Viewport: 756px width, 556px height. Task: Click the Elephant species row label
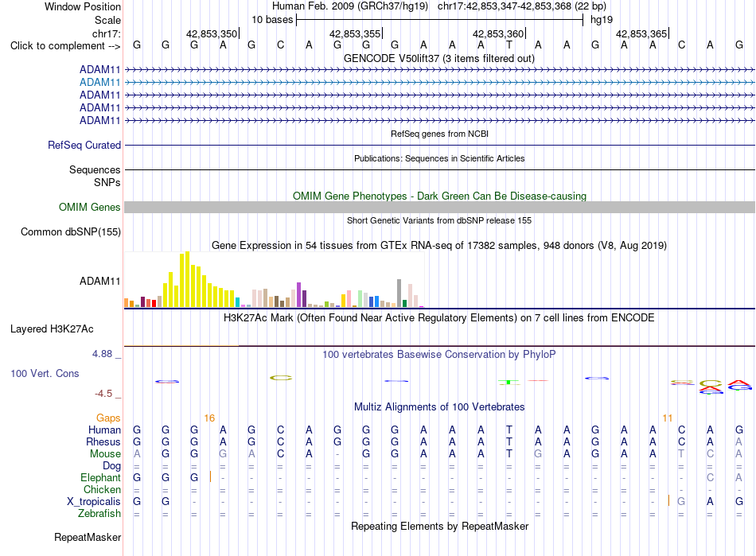pyautogui.click(x=100, y=477)
